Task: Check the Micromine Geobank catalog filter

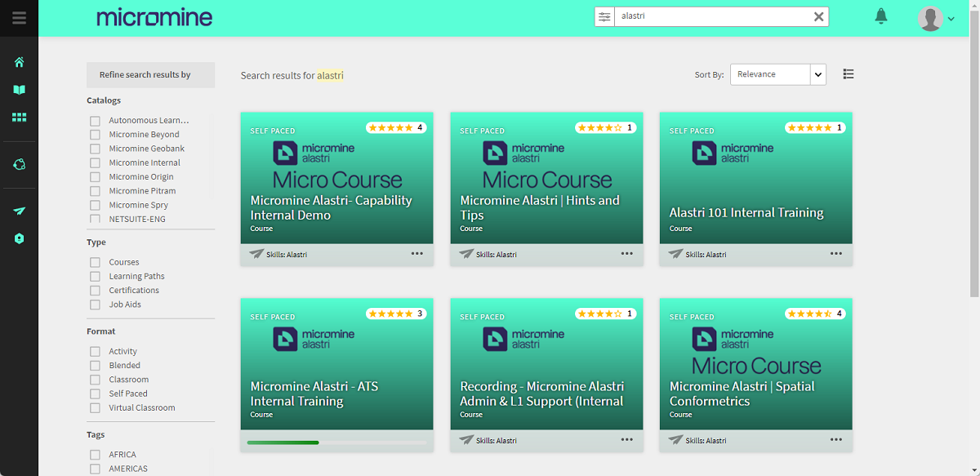Action: (x=95, y=149)
